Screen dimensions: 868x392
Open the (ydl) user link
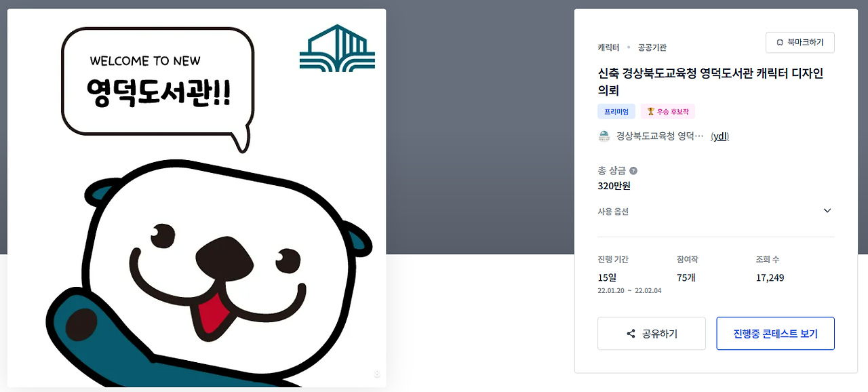point(719,136)
